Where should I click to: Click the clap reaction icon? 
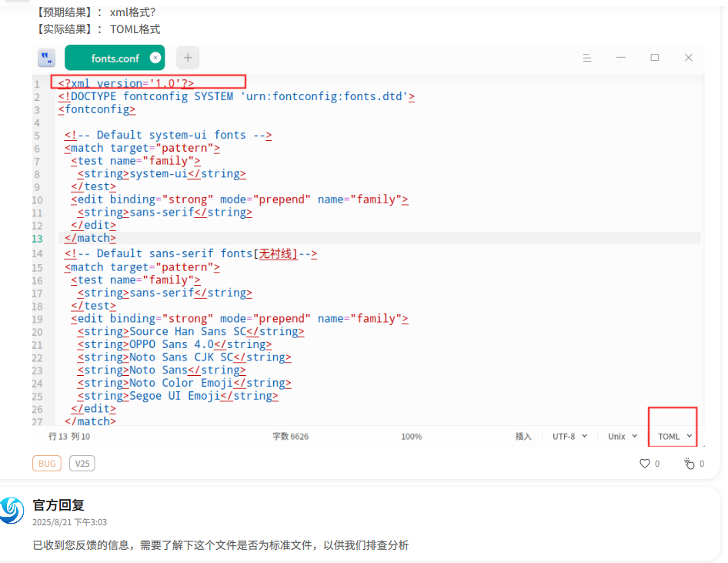click(x=689, y=464)
